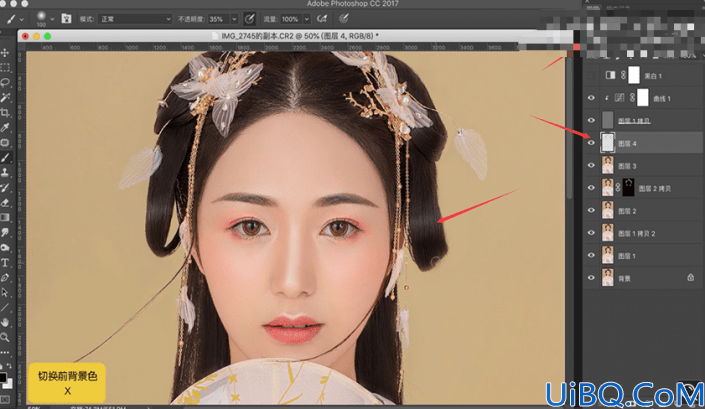705x409 pixels.
Task: Select the 图层 2 layer name
Action: point(627,211)
